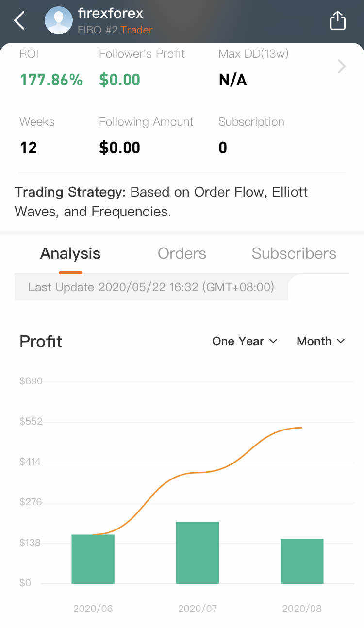
Task: Tap the firexforex username
Action: (x=110, y=14)
